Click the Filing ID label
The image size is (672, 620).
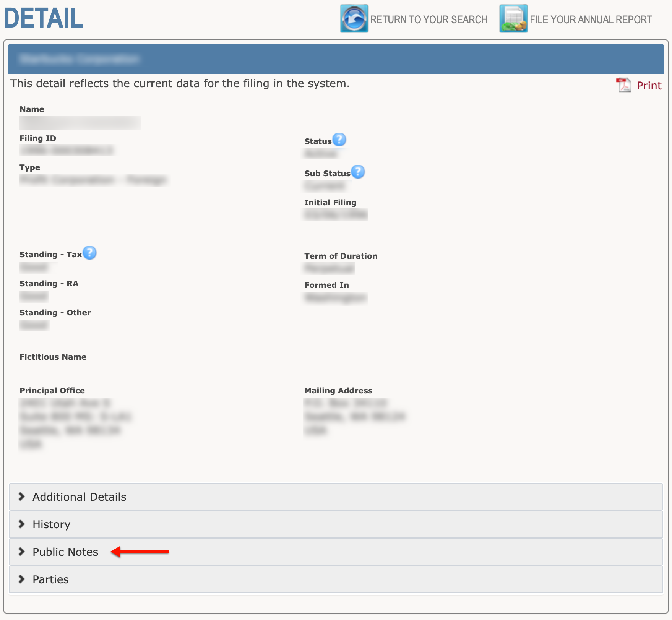pos(38,138)
